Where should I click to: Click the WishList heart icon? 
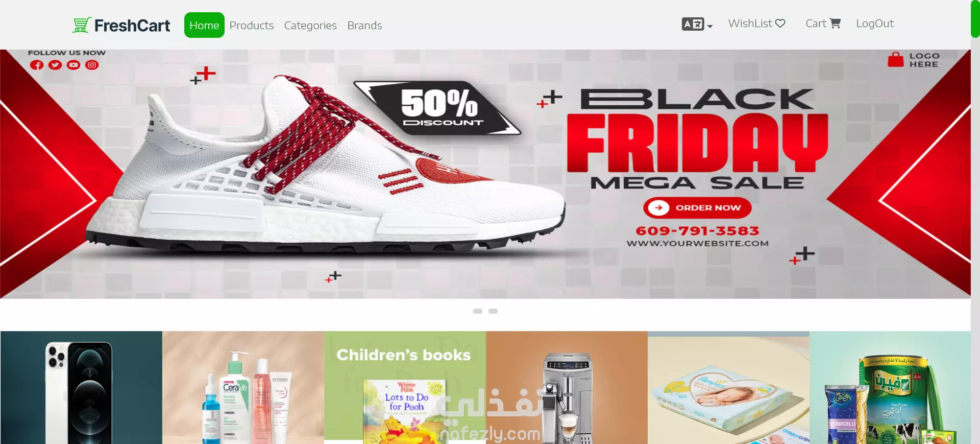pos(780,24)
